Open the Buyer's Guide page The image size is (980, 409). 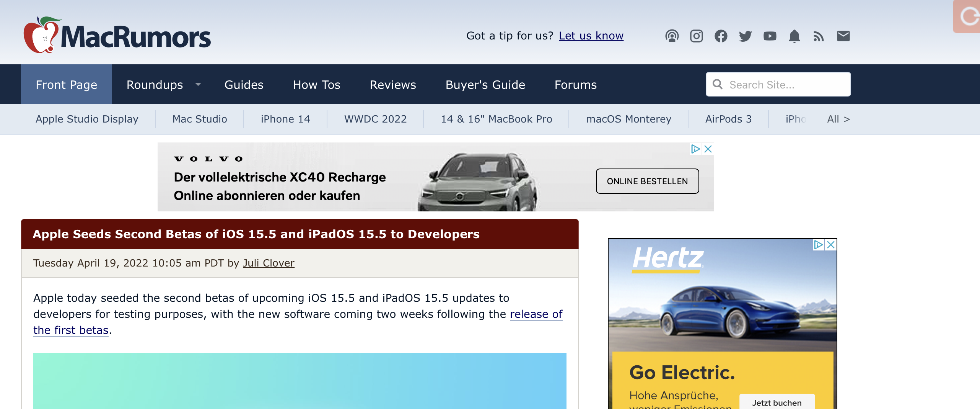click(485, 85)
